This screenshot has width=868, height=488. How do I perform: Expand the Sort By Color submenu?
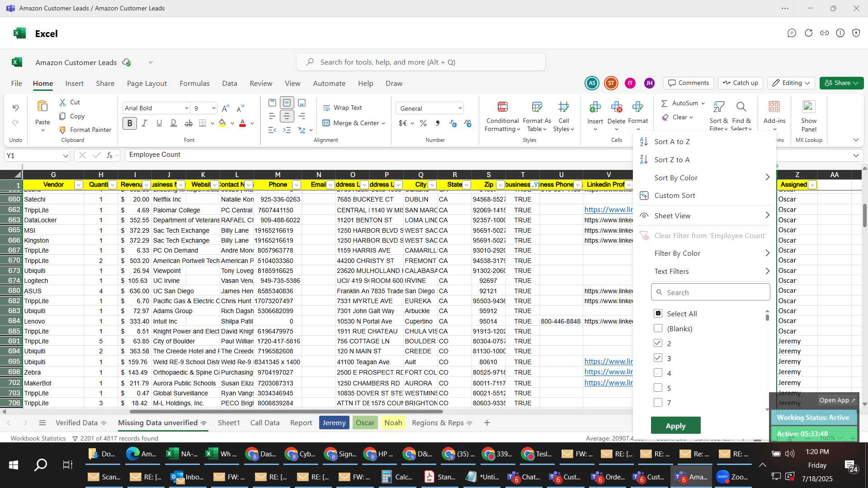click(767, 178)
